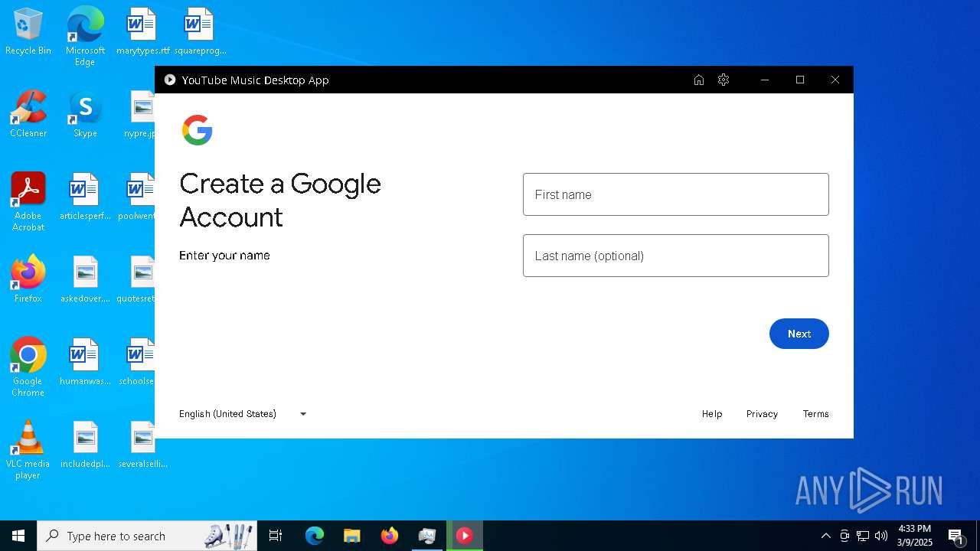This screenshot has height=551, width=980.
Task: Minimize the YouTube Music Desktop App window
Action: (x=764, y=80)
